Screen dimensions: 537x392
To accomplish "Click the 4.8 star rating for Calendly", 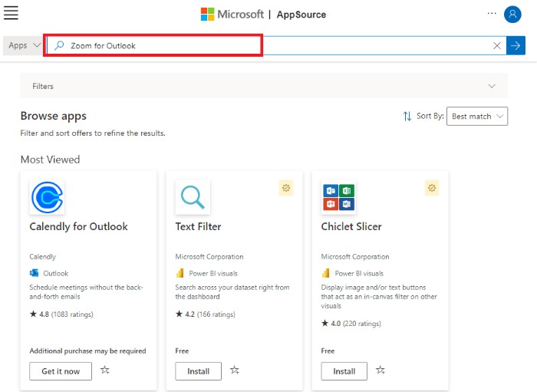I will coord(61,315).
